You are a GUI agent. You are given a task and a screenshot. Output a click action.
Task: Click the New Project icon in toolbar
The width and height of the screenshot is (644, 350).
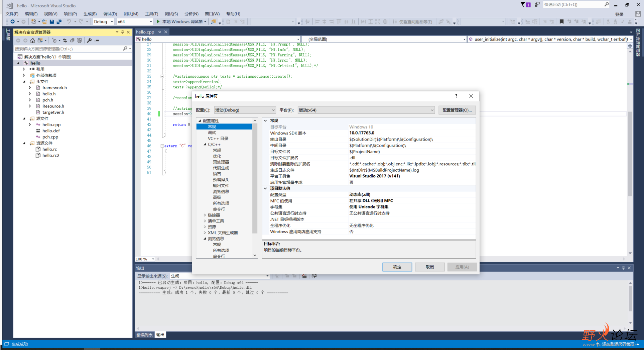(x=33, y=22)
